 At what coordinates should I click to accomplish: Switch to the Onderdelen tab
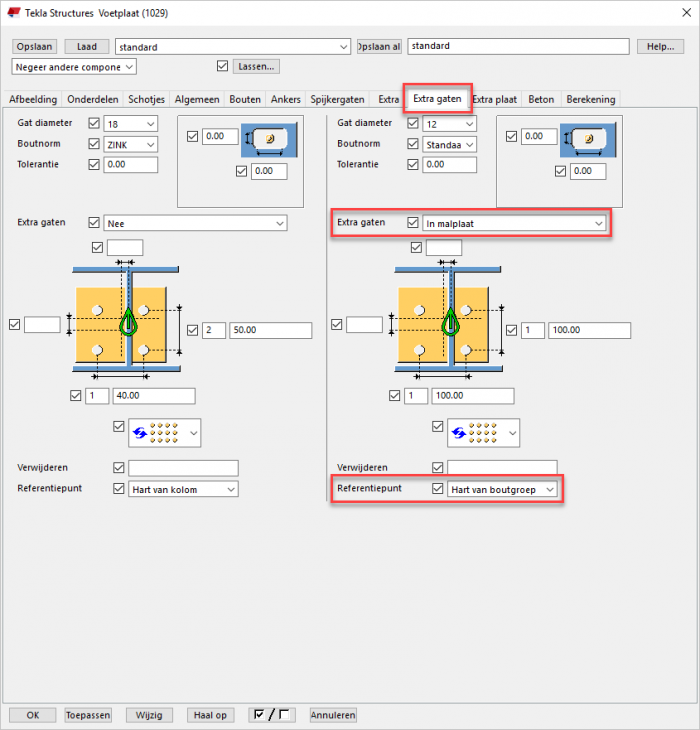pyautogui.click(x=93, y=99)
